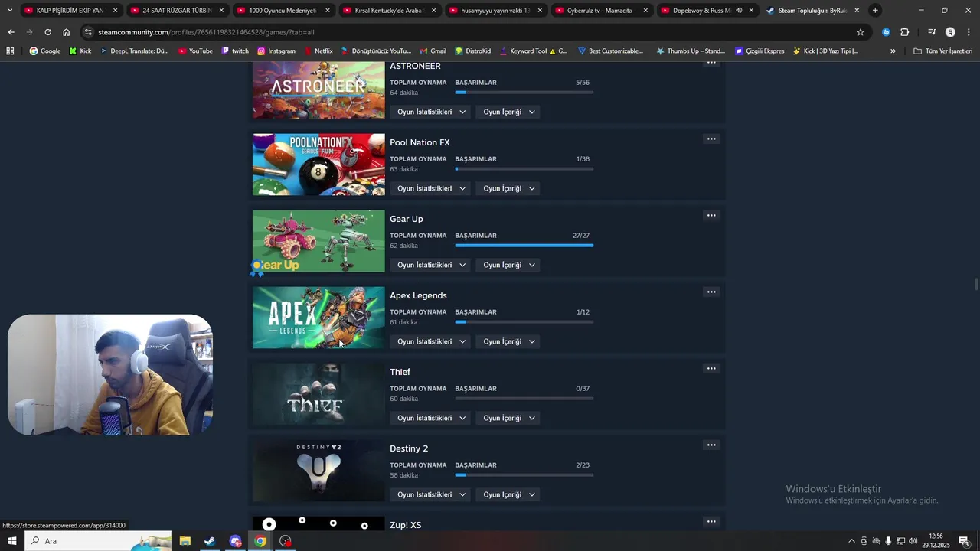
Task: Open the Pool Nation FX title link
Action: click(420, 142)
